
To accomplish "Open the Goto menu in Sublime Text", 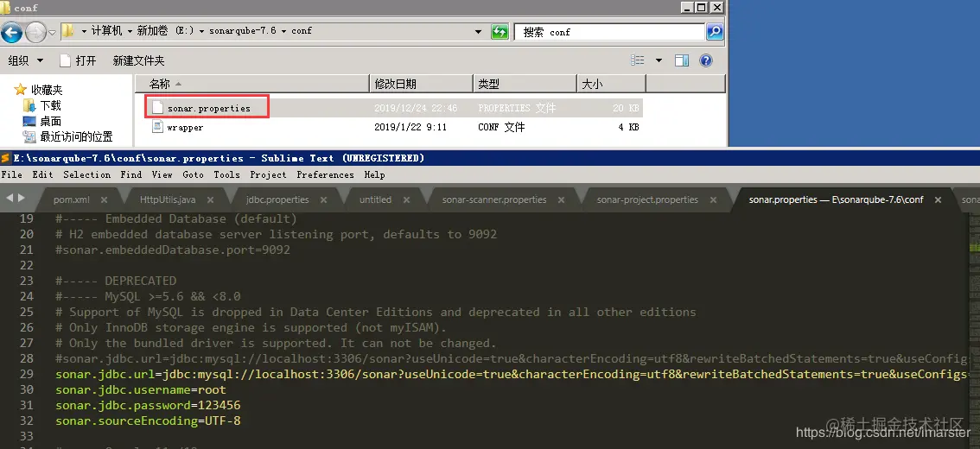I will click(x=193, y=175).
